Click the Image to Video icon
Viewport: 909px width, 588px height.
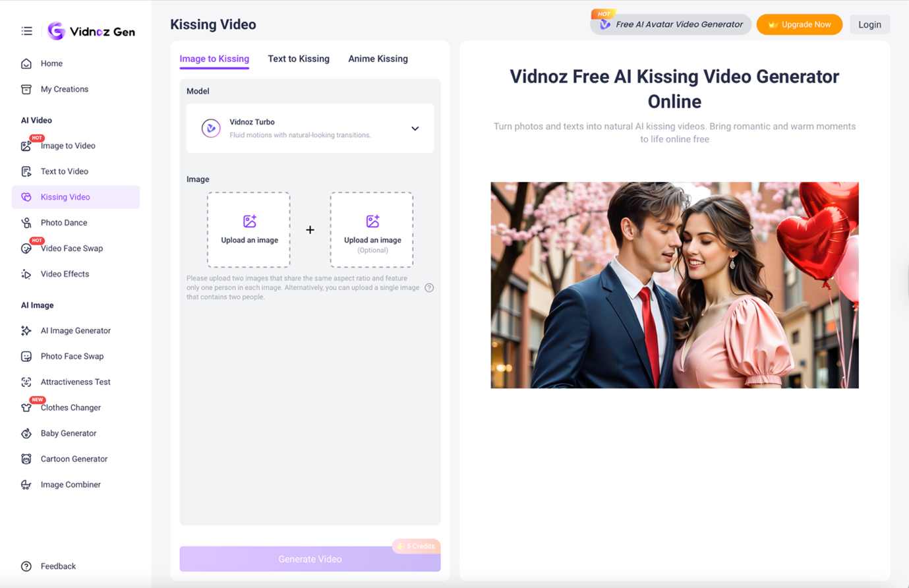point(26,146)
